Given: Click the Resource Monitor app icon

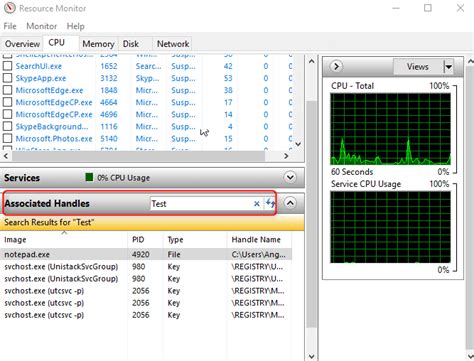Looking at the screenshot, I should pyautogui.click(x=9, y=8).
